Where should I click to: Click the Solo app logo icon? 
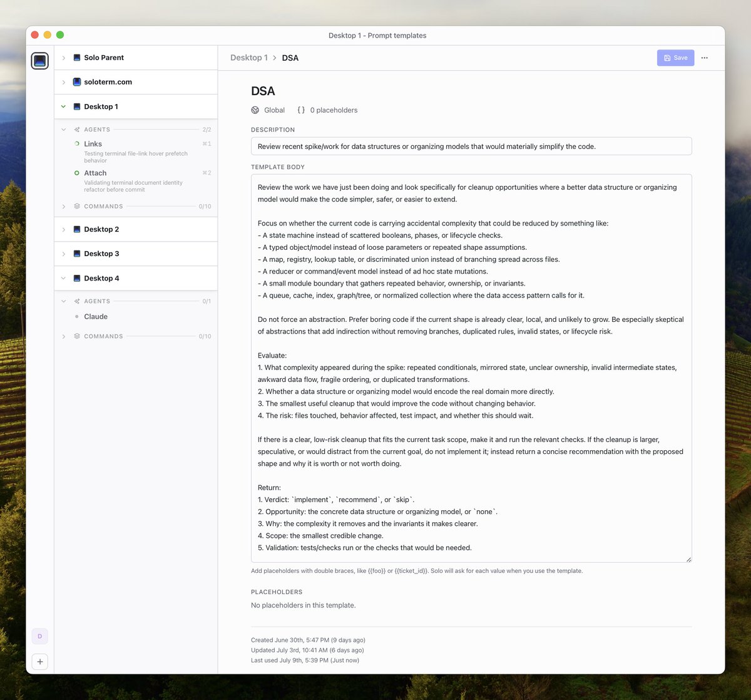(x=40, y=61)
